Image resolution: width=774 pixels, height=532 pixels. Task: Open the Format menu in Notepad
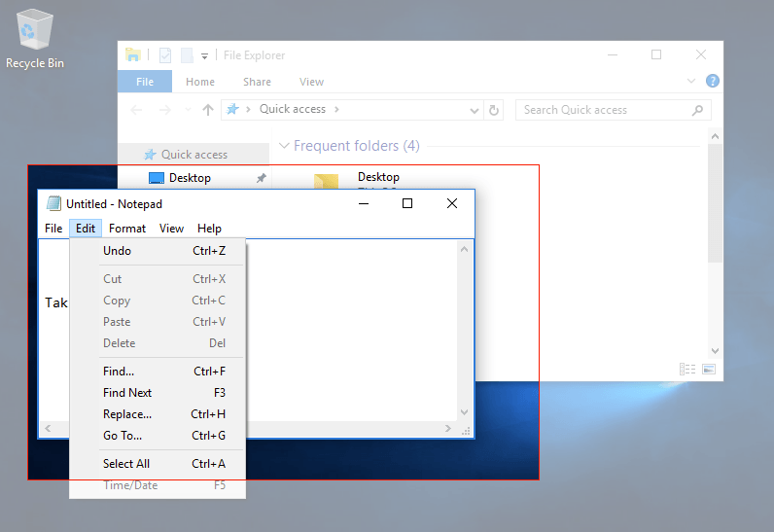click(x=127, y=229)
